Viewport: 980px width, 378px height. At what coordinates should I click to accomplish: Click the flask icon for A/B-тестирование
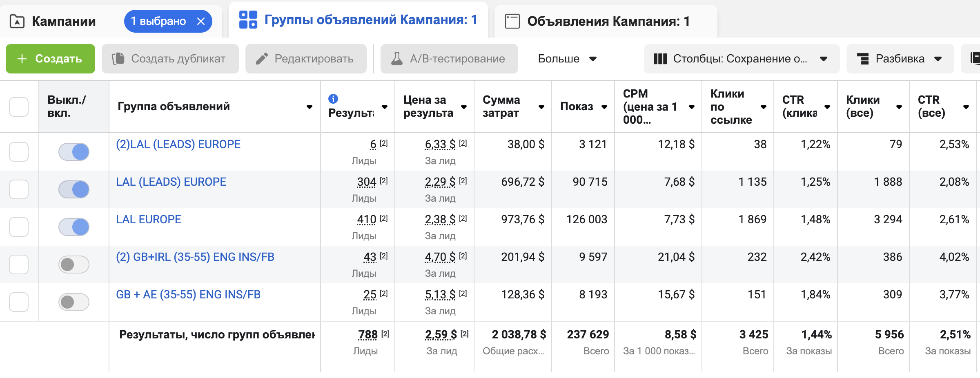pyautogui.click(x=396, y=59)
